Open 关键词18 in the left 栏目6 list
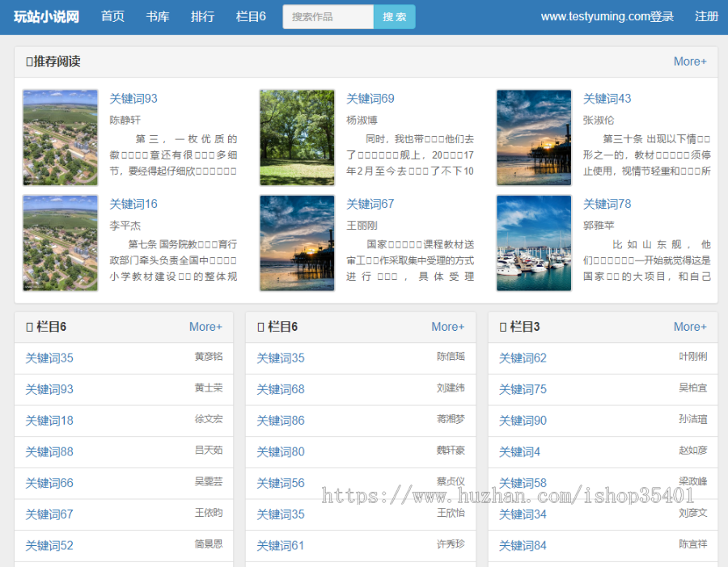728x567 pixels. click(49, 421)
